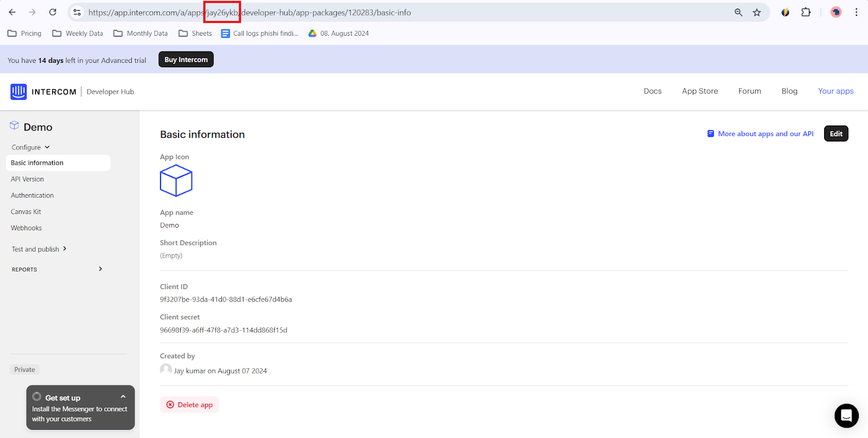Click the Buy Intercom button

pos(186,60)
